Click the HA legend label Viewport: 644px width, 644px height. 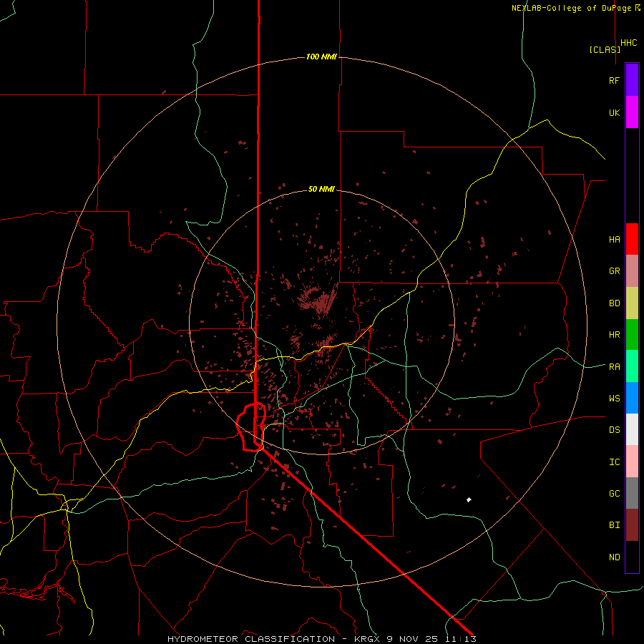614,240
